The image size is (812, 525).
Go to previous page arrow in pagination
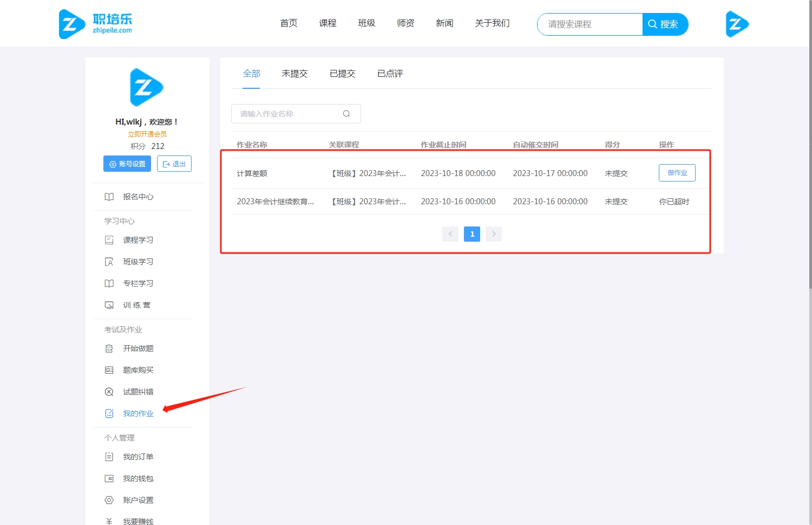[450, 234]
